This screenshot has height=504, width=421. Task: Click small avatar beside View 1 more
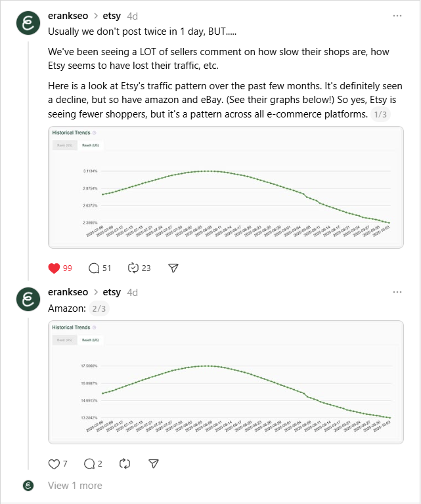(28, 486)
